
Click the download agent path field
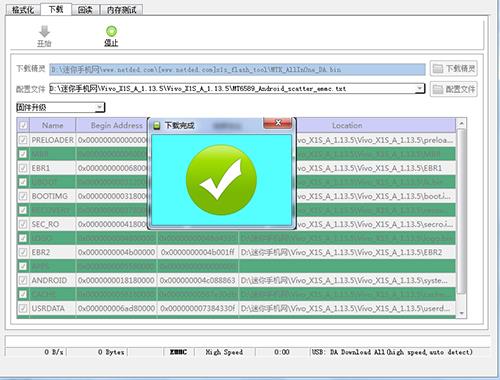coord(237,69)
